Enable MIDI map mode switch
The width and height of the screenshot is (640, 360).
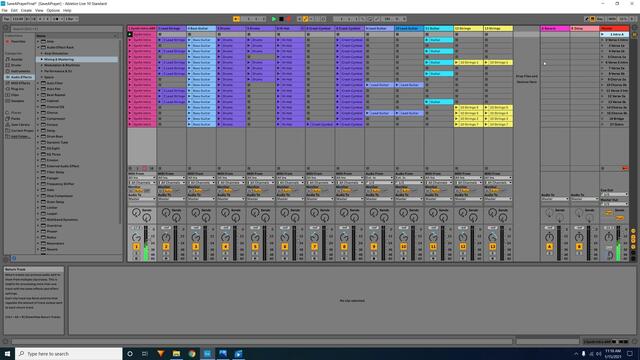tap(612, 19)
